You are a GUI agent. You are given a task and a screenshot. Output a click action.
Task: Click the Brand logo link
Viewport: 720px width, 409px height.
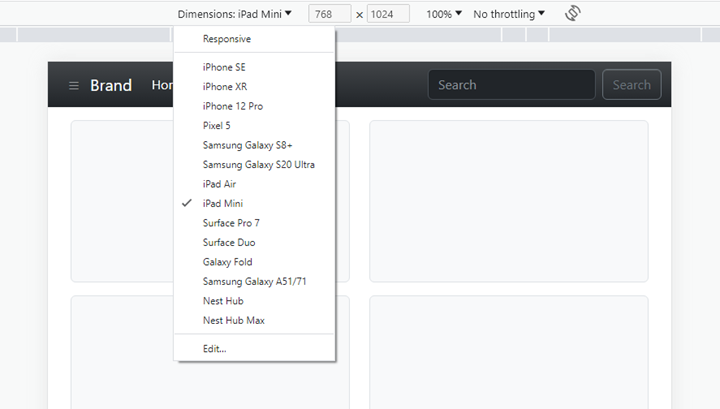tap(111, 85)
